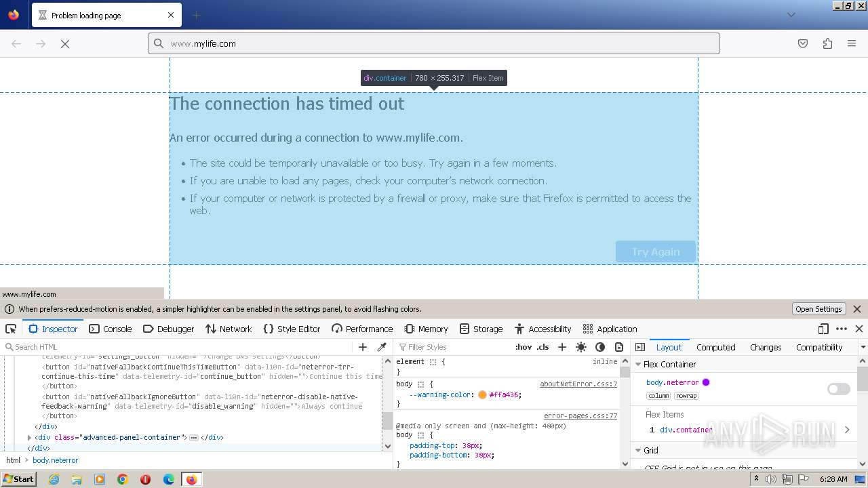The height and width of the screenshot is (488, 868).
Task: Toggle Responsive Design Mode icon
Action: click(x=823, y=329)
